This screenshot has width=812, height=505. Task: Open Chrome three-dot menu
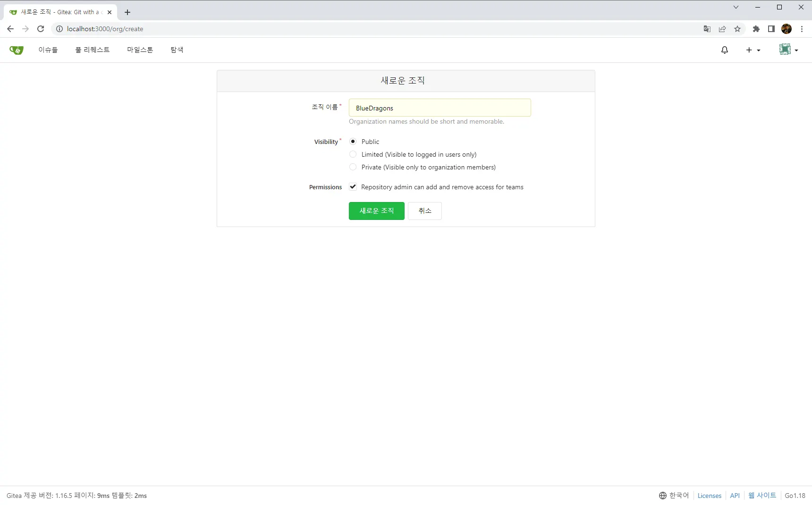[802, 29]
